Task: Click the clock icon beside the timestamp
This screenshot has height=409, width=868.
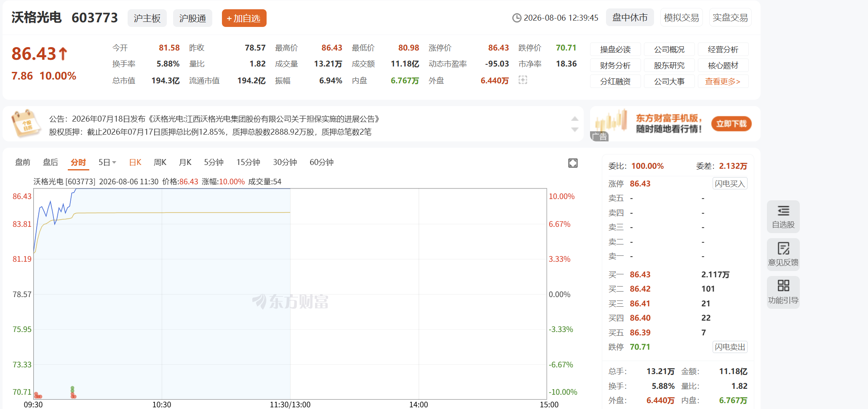Action: click(517, 18)
